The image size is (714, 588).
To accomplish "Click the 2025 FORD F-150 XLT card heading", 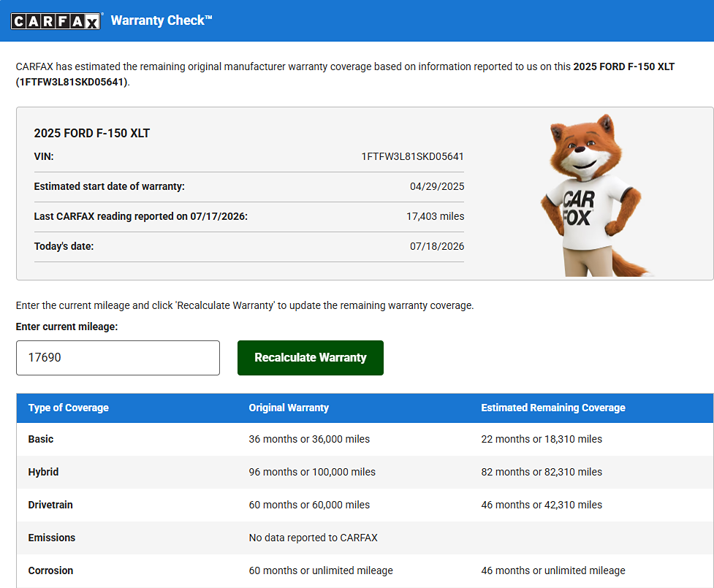I will [x=91, y=134].
